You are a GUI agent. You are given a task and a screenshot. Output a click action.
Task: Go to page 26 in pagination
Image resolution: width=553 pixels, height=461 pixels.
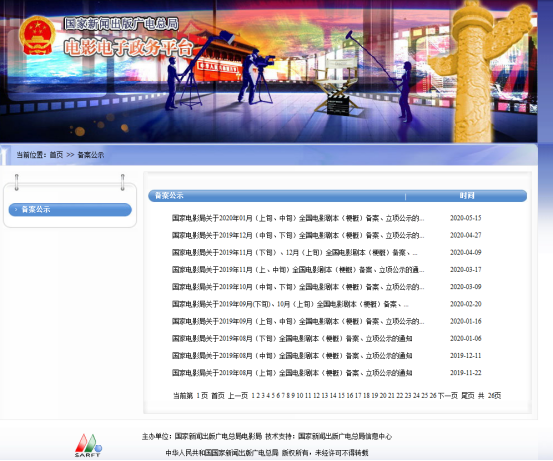coord(433,396)
